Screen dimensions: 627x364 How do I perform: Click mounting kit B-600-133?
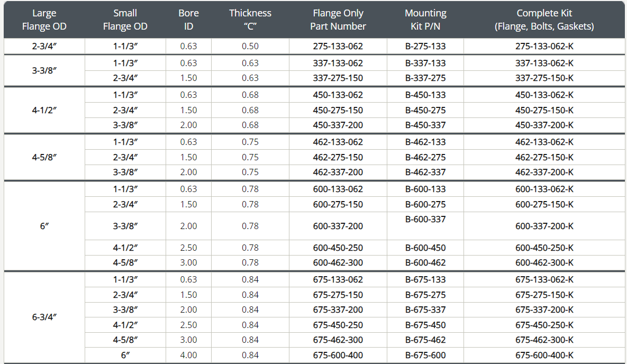pyautogui.click(x=425, y=189)
